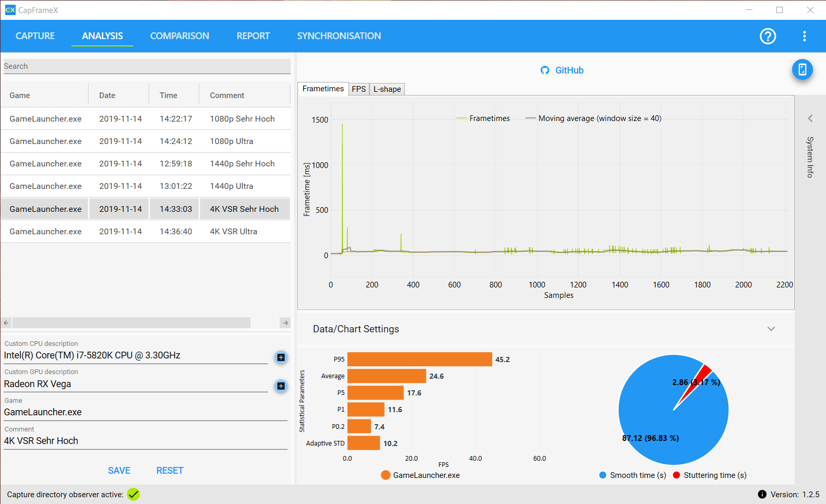Click the SAVE button
This screenshot has width=826, height=504.
coord(119,471)
